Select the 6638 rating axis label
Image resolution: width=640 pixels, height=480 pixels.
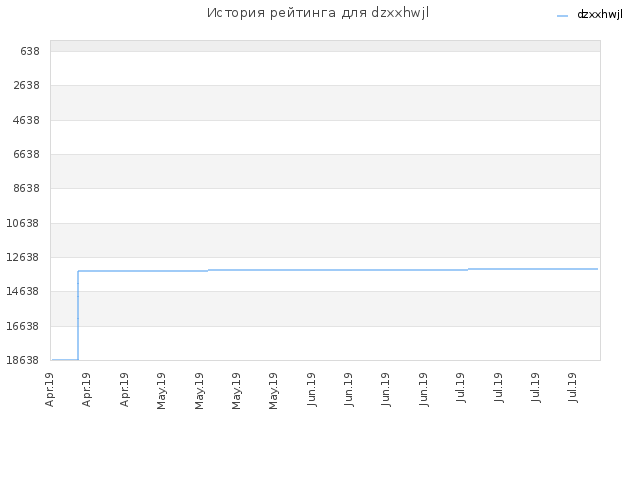[x=26, y=154]
